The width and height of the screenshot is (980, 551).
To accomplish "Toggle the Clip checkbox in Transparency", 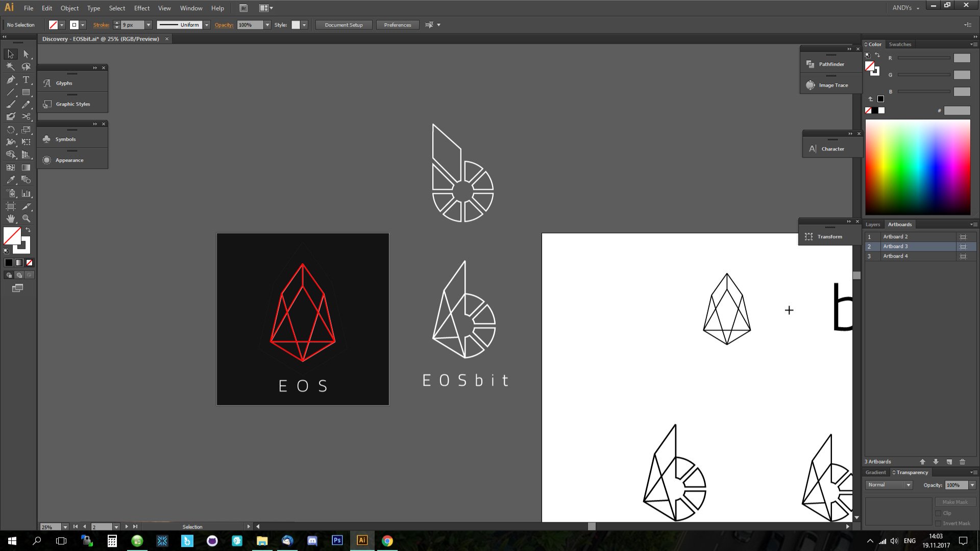I will 938,513.
